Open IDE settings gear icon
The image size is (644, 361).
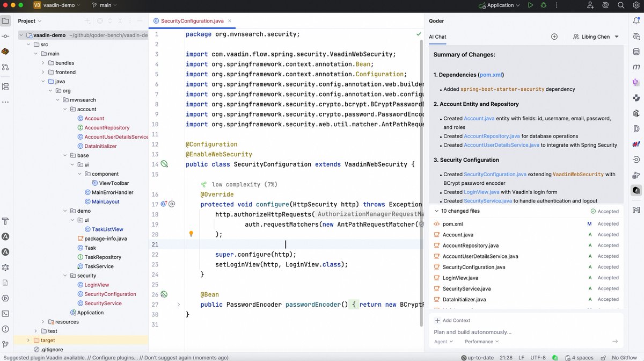[635, 5]
